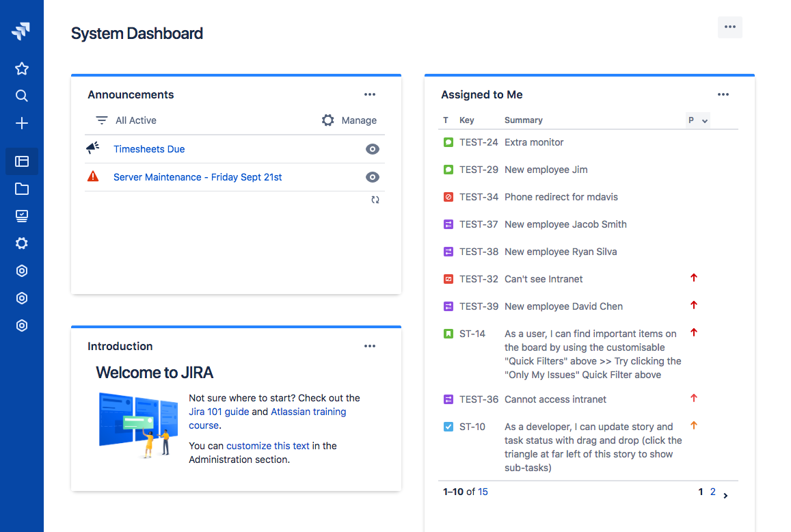Open the Extra monitor summary
Image resolution: width=791 pixels, height=532 pixels.
pos(534,142)
